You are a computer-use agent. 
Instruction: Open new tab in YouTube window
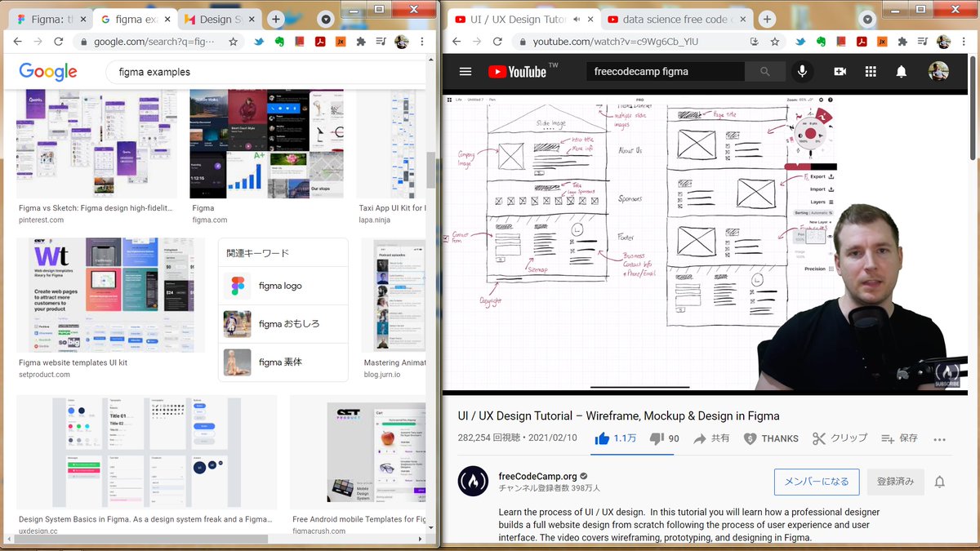coord(767,19)
